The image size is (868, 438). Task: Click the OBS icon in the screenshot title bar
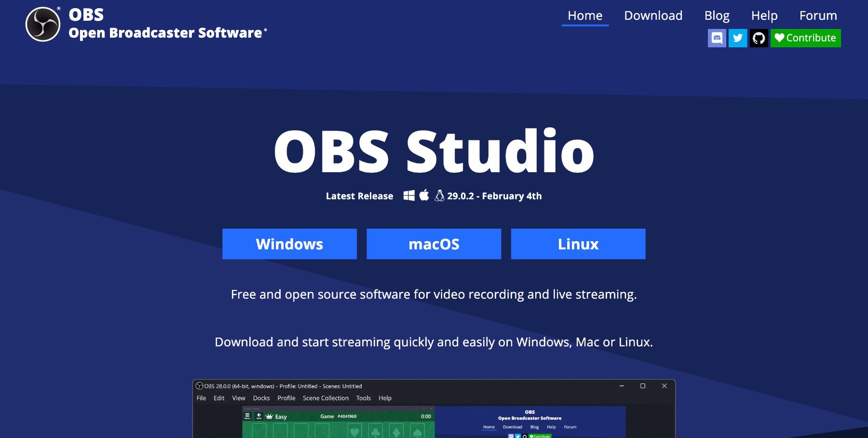pos(200,386)
